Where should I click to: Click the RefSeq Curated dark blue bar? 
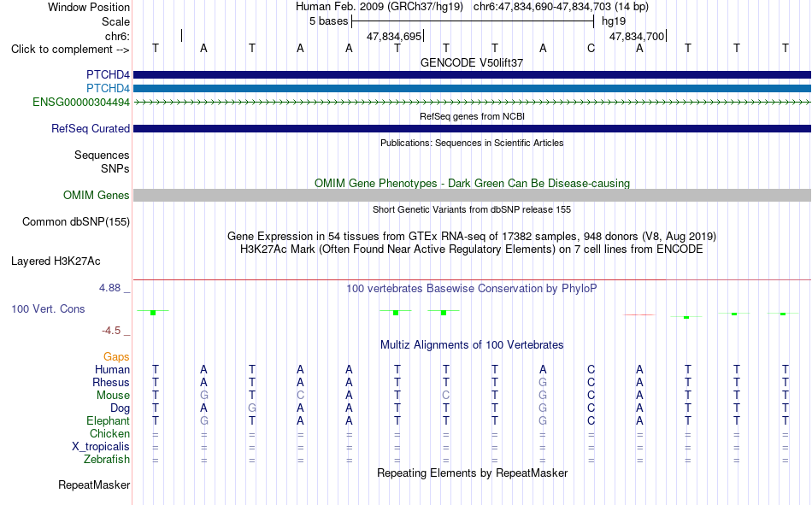[x=473, y=128]
